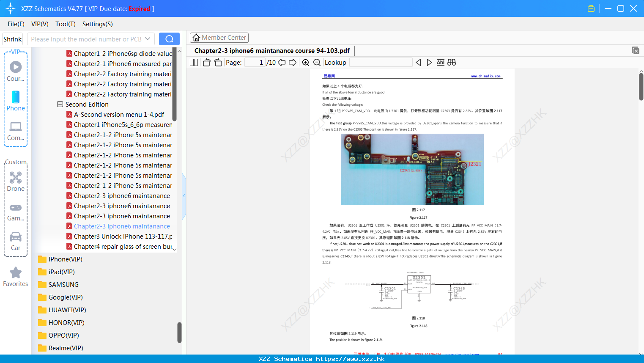
Task: Click the yellow toolbox icon in title bar
Action: [591, 8]
